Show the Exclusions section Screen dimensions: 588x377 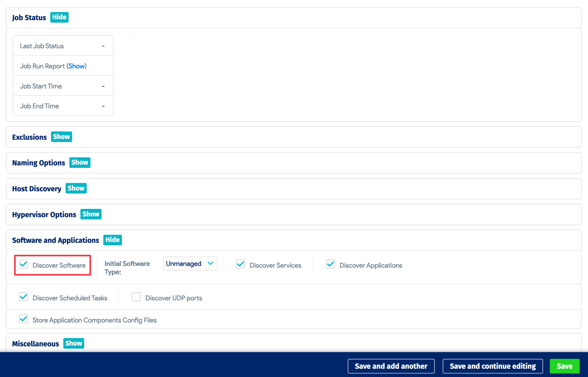coord(62,137)
